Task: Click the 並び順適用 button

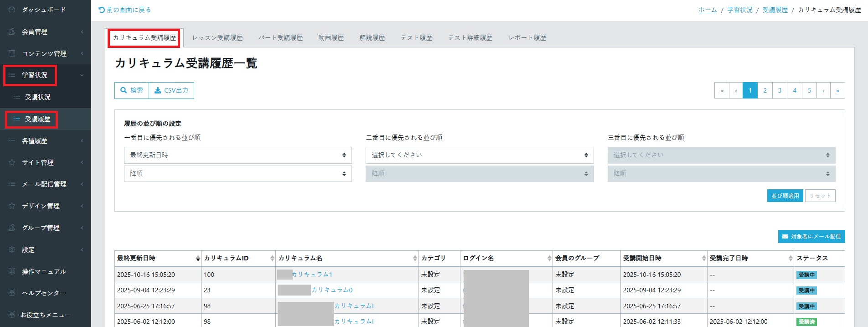Action: click(785, 196)
